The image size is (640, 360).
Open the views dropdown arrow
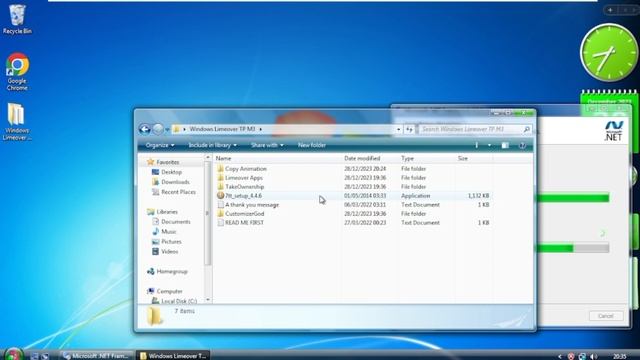pyautogui.click(x=489, y=145)
